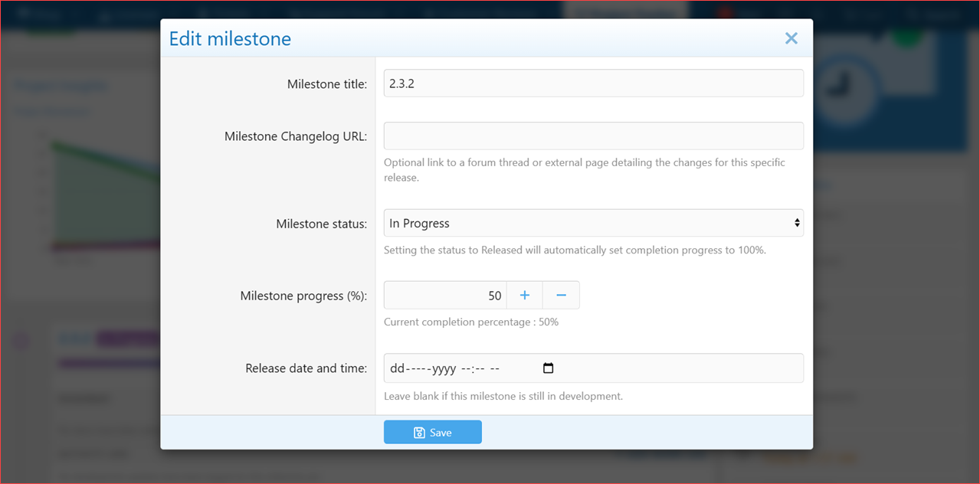Click the Release date and time field
This screenshot has height=484, width=980.
point(593,368)
